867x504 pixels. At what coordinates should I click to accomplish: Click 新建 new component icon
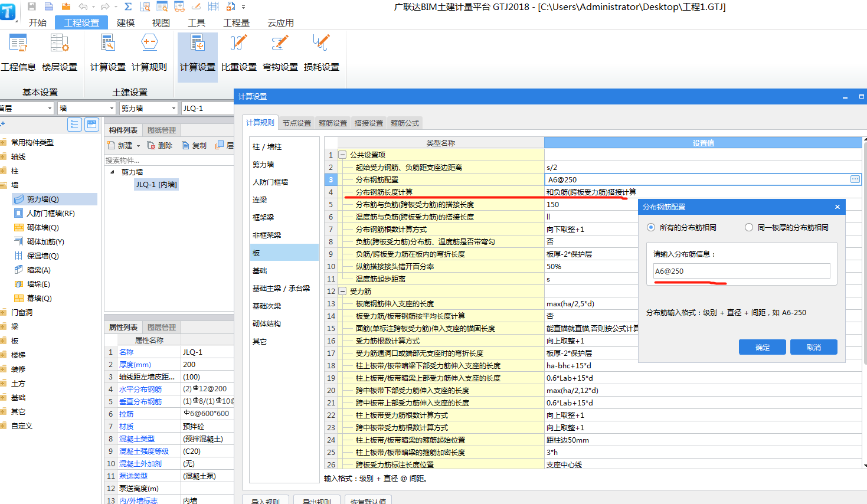112,145
